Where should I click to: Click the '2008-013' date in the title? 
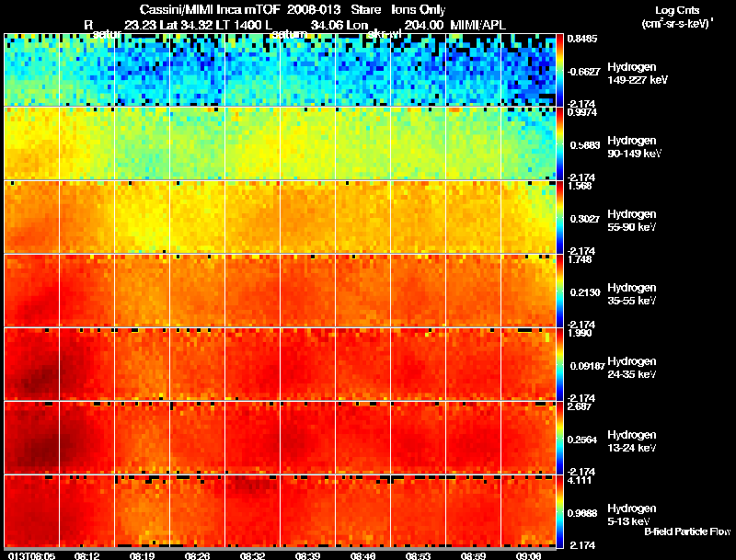[314, 10]
